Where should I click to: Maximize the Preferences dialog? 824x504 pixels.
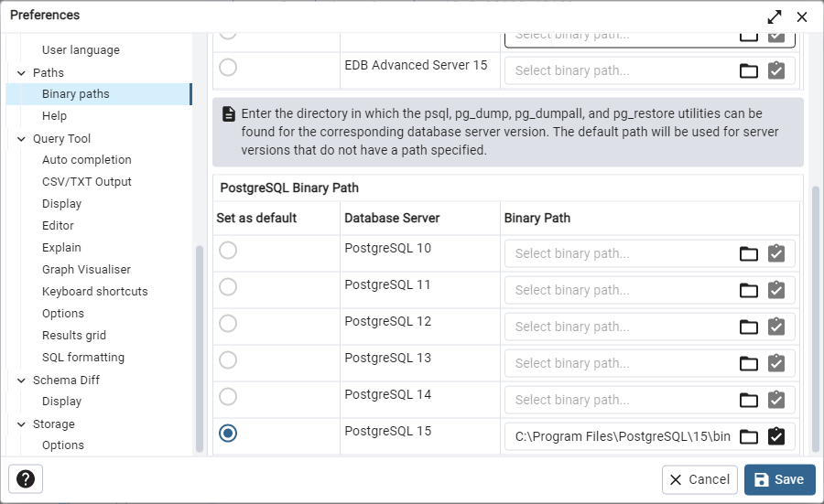(x=774, y=16)
